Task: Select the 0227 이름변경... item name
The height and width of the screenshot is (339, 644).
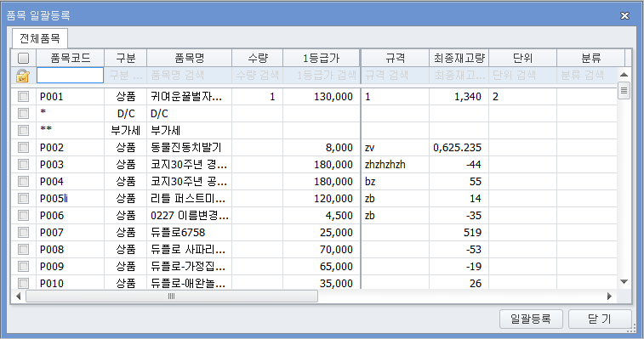Action: [x=190, y=216]
